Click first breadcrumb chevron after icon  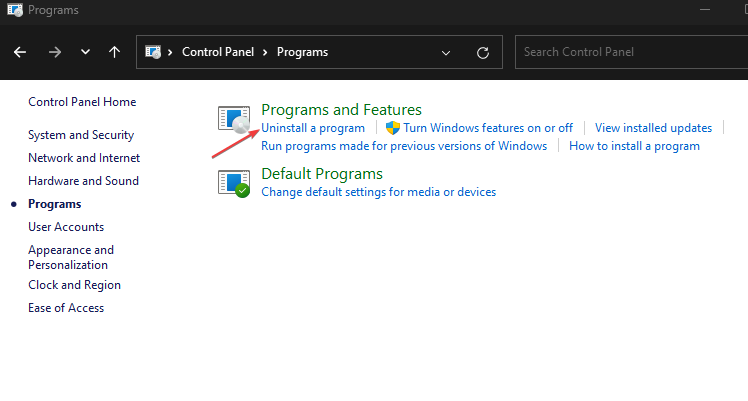[x=170, y=52]
